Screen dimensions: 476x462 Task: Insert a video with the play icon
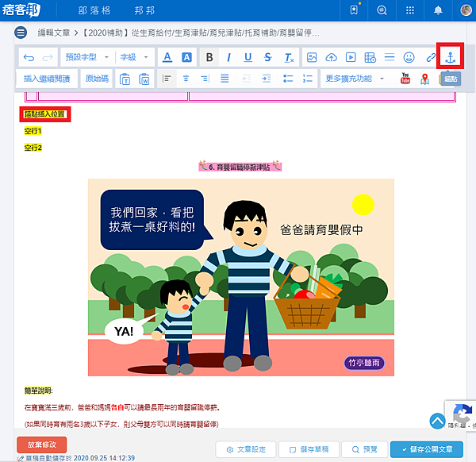351,57
